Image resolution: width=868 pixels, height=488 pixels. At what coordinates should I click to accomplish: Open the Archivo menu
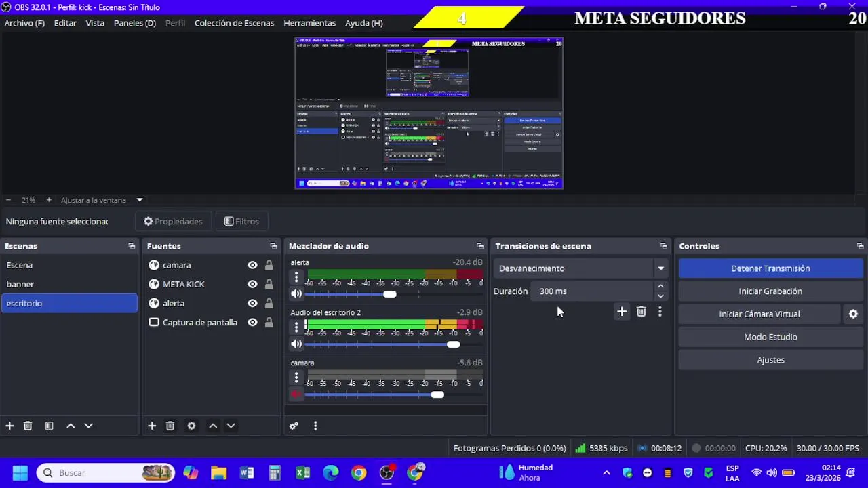[24, 23]
